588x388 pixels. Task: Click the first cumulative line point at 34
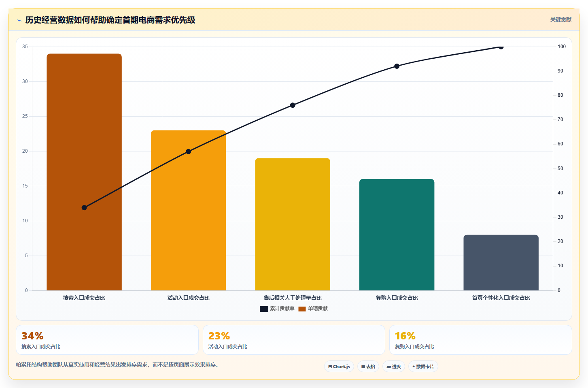(x=84, y=208)
